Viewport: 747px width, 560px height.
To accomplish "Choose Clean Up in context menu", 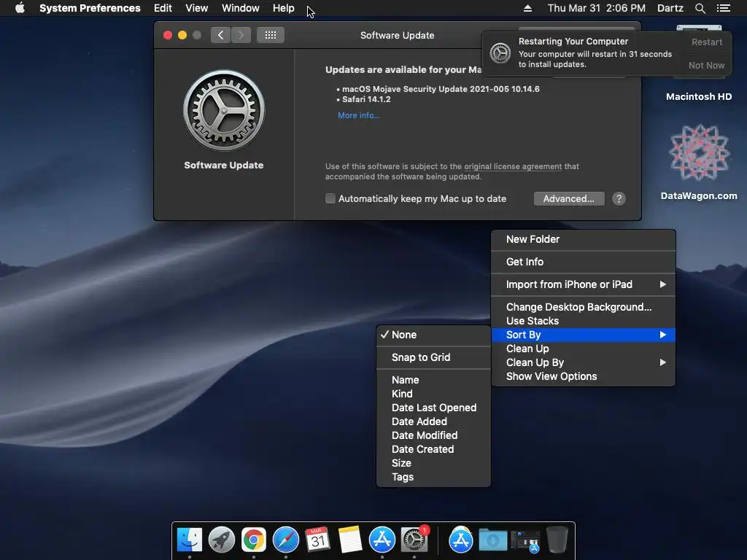I will 583,349.
